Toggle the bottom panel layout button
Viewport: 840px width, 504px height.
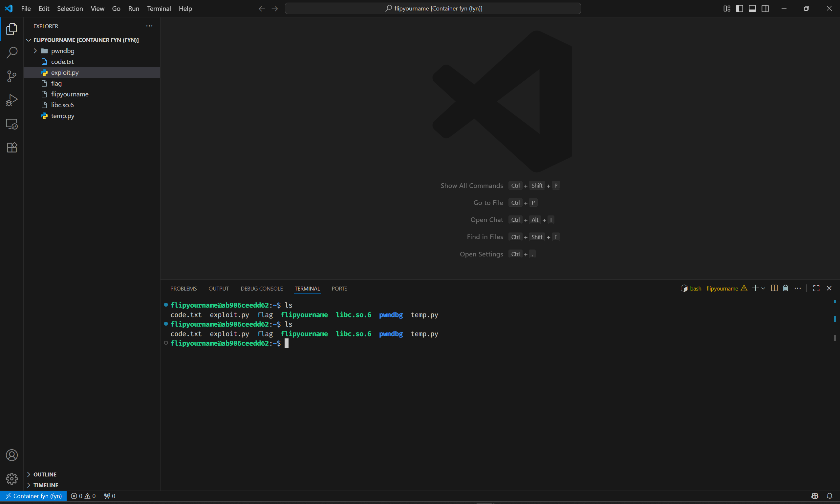[752, 9]
